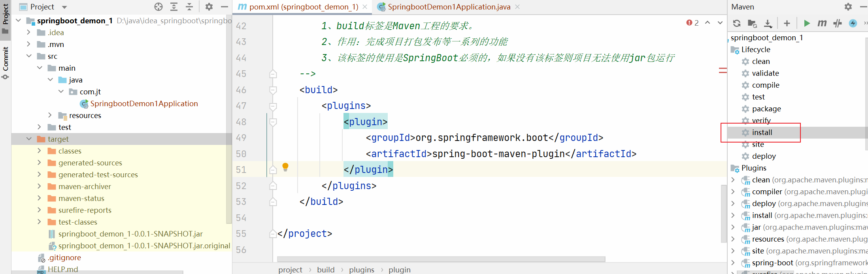The width and height of the screenshot is (868, 274).
Task: Click the lightbulb intention icon on line 51
Action: pyautogui.click(x=285, y=167)
